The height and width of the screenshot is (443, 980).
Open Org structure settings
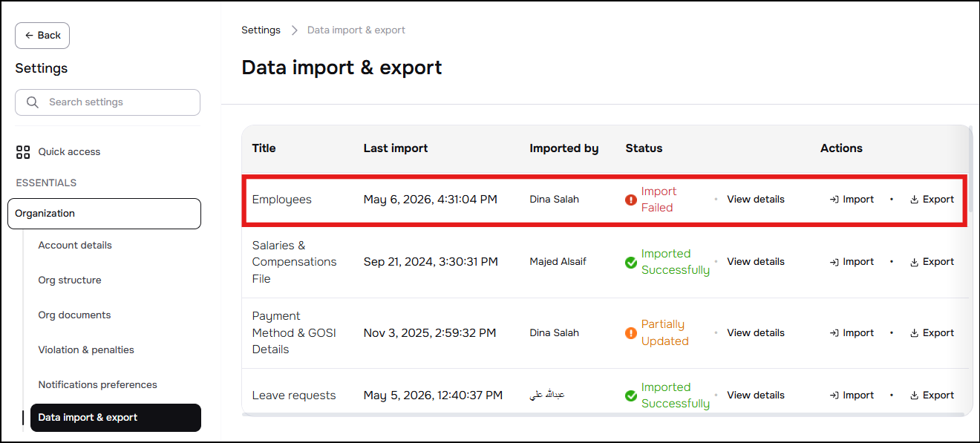point(70,280)
